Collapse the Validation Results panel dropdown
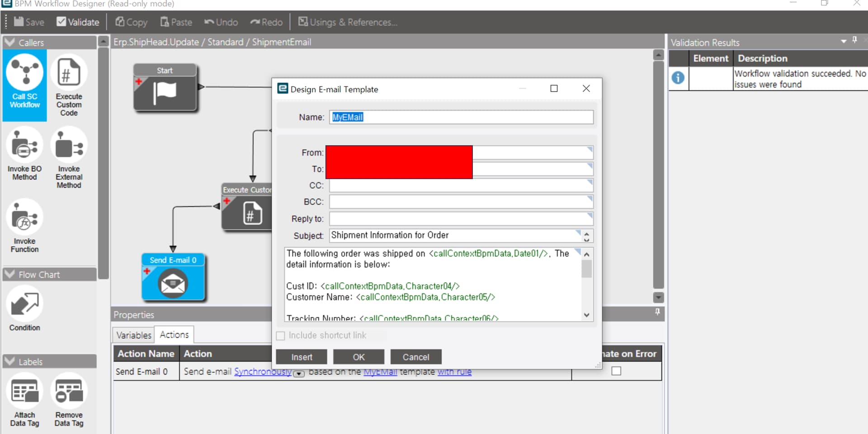 (843, 41)
